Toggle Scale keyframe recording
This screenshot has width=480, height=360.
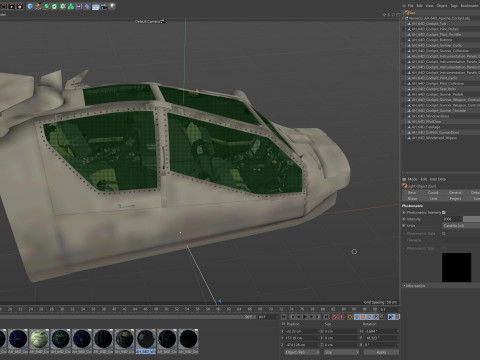point(363,317)
